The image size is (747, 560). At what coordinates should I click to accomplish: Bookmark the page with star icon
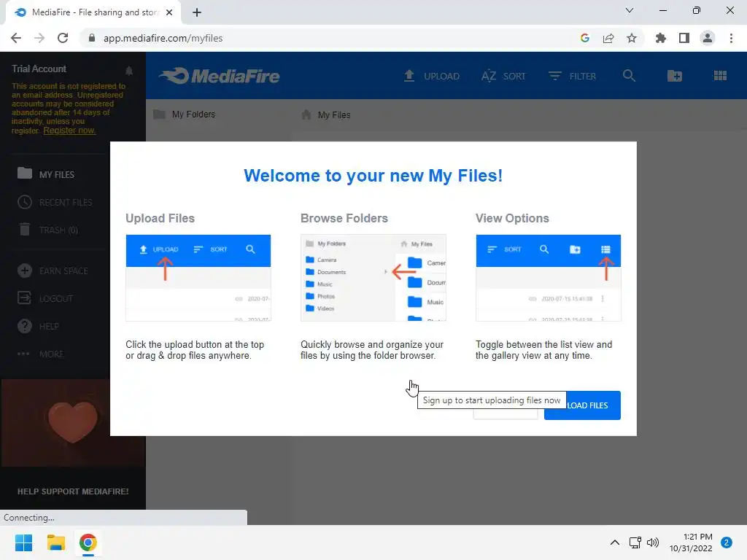point(632,38)
